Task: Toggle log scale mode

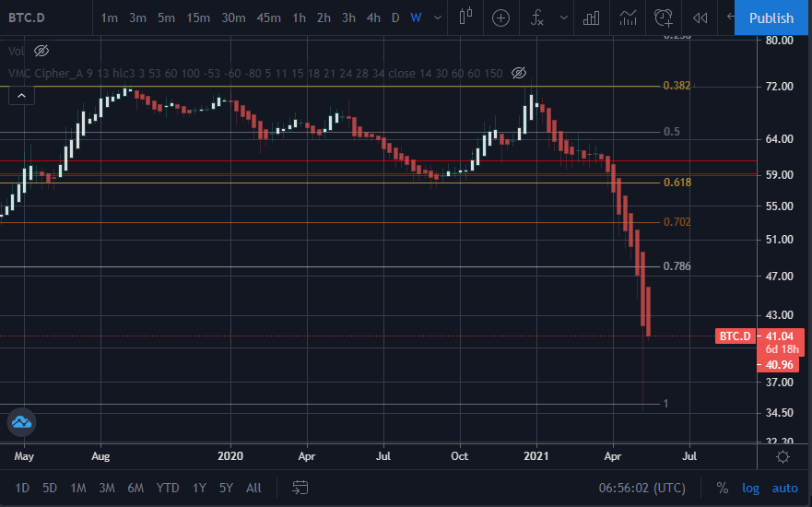Action: pos(750,488)
